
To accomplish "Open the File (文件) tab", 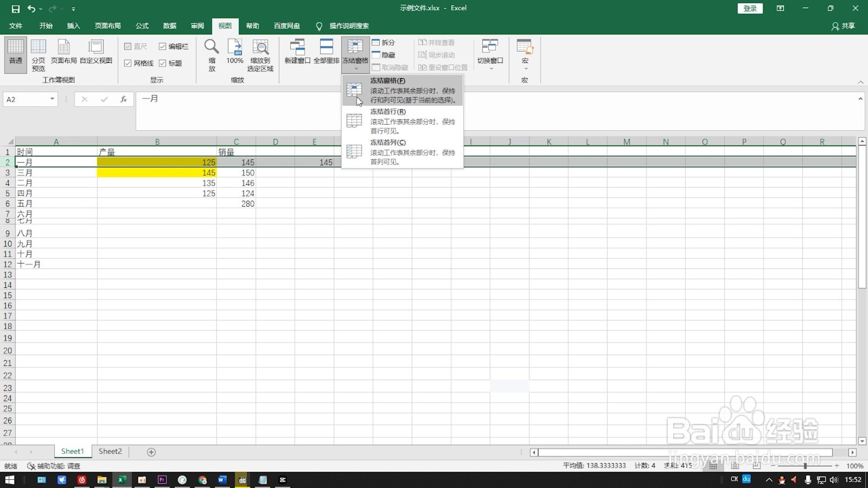I will point(16,26).
